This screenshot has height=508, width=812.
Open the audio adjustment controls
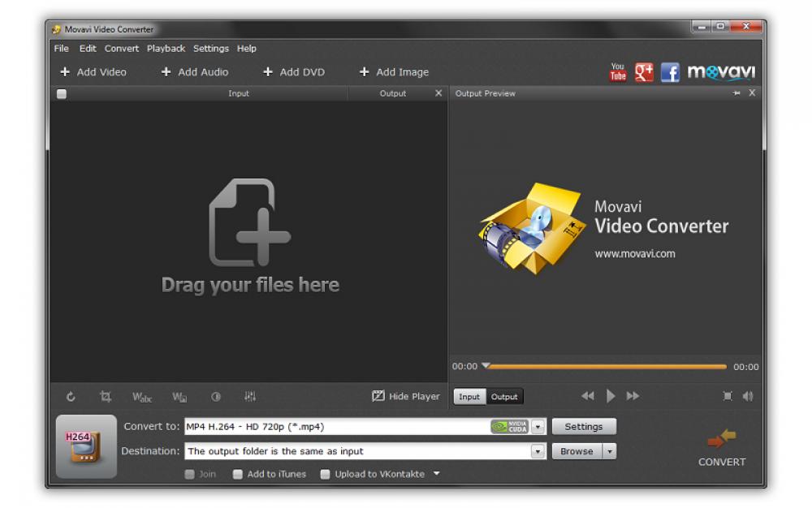pyautogui.click(x=249, y=396)
